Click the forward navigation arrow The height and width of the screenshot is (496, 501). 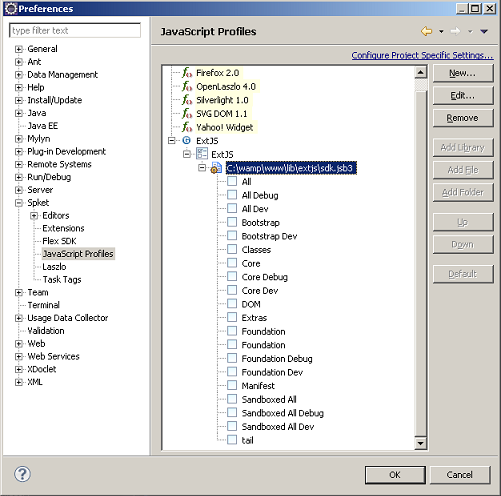click(x=455, y=31)
